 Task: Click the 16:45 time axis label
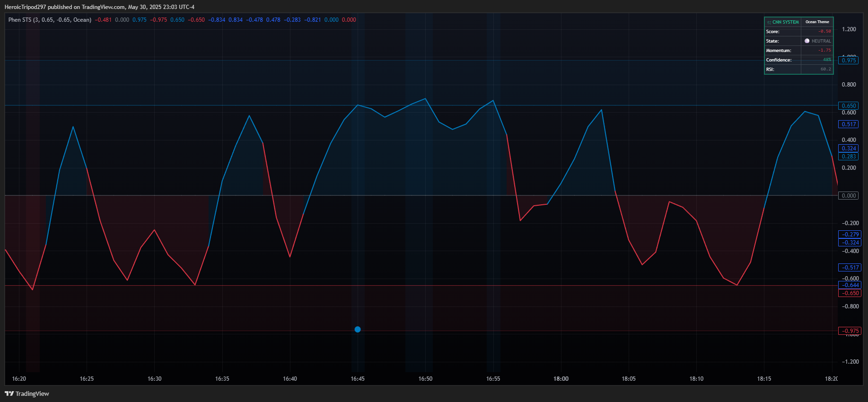pos(358,379)
